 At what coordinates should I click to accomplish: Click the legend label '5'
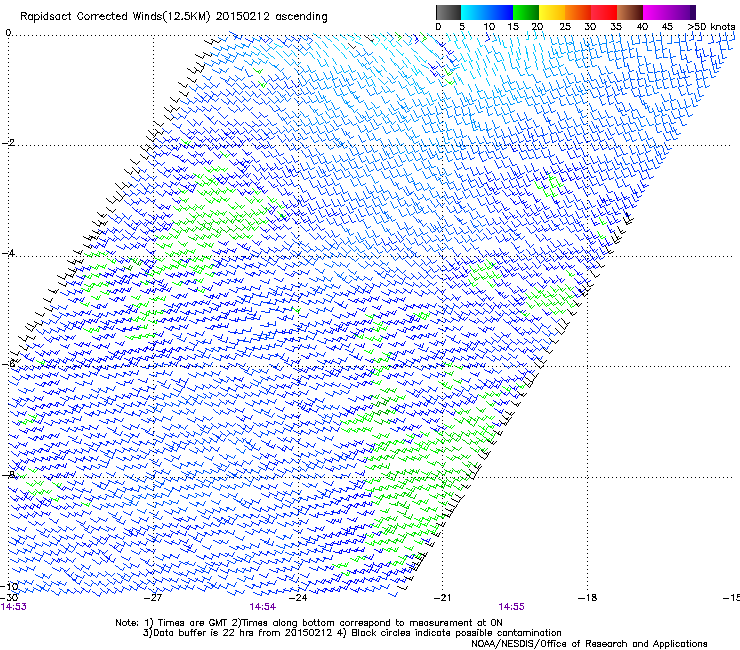(462, 27)
